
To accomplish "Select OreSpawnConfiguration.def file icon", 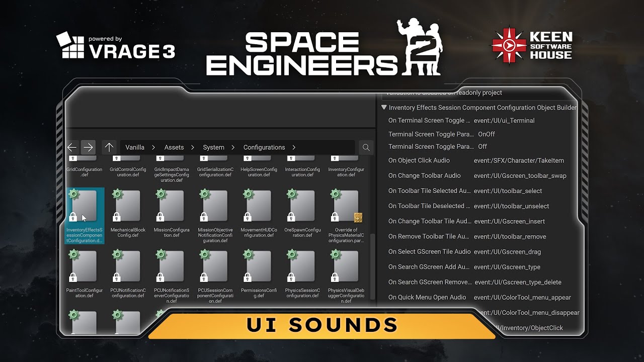I will (301, 206).
